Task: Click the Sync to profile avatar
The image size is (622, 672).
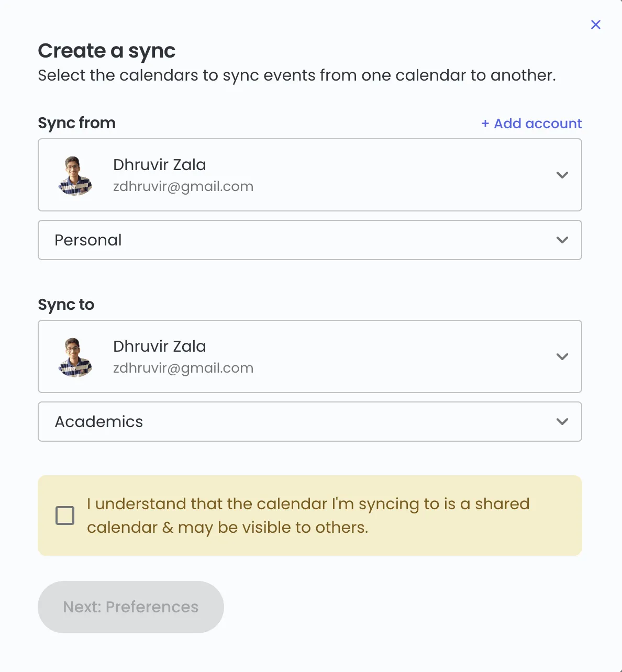Action: coord(75,357)
